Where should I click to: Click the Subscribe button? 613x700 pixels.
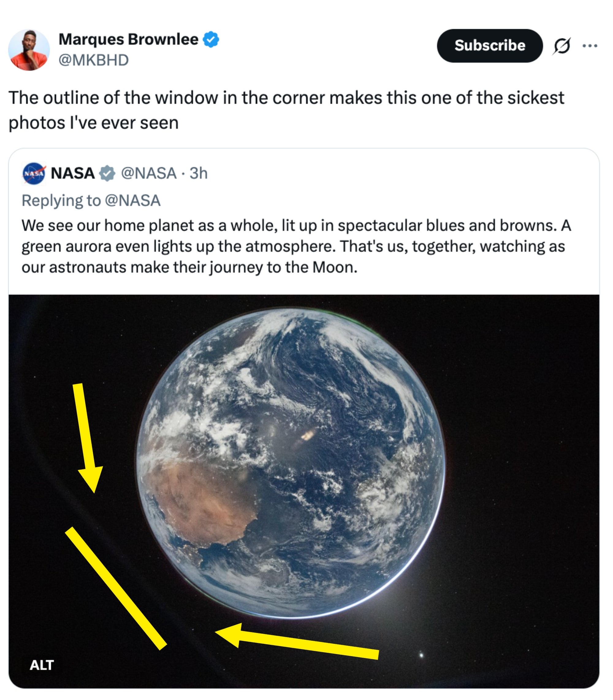tap(490, 45)
